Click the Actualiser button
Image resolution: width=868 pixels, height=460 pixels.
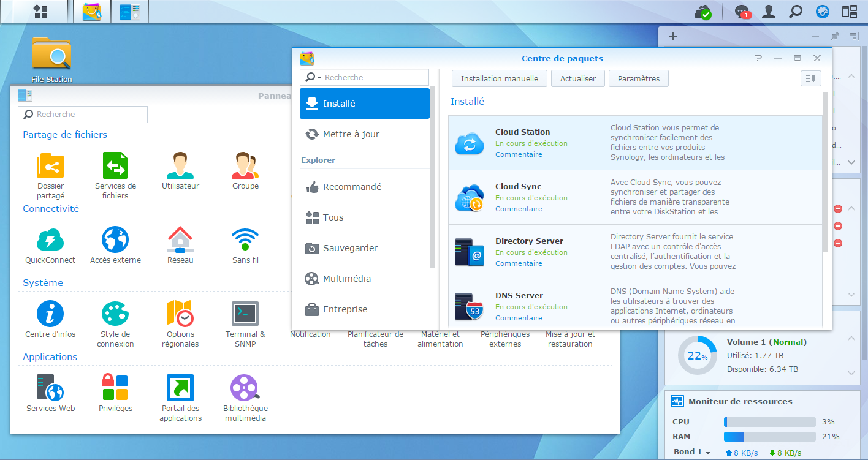(578, 78)
